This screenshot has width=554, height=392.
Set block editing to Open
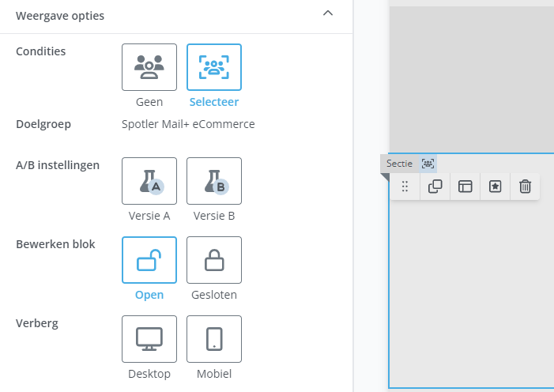(149, 260)
